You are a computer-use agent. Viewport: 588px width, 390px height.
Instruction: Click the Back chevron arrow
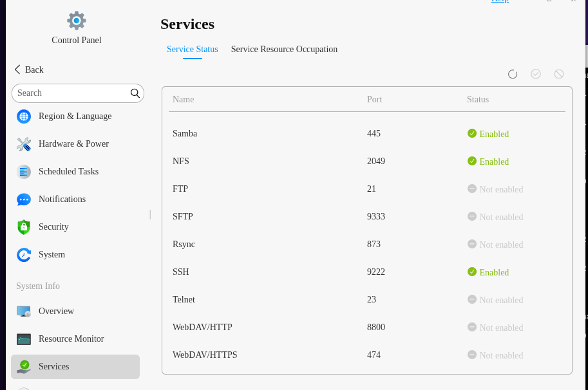(x=17, y=70)
